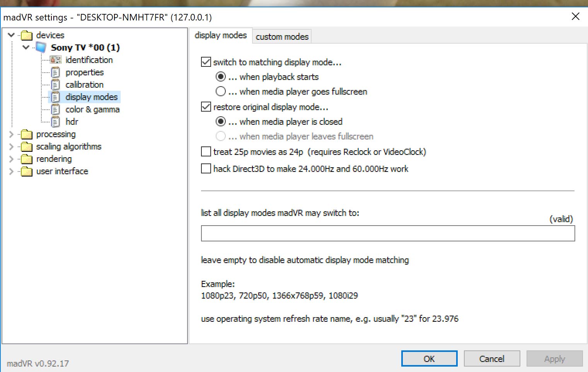Collapse the Sony TV tree node
This screenshot has width=588, height=372.
pyautogui.click(x=26, y=48)
